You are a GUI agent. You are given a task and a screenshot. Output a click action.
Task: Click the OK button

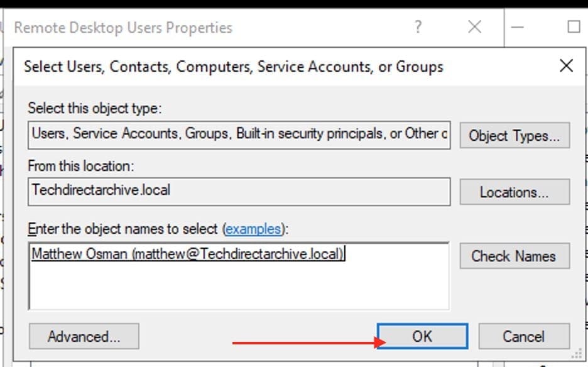[x=422, y=336]
